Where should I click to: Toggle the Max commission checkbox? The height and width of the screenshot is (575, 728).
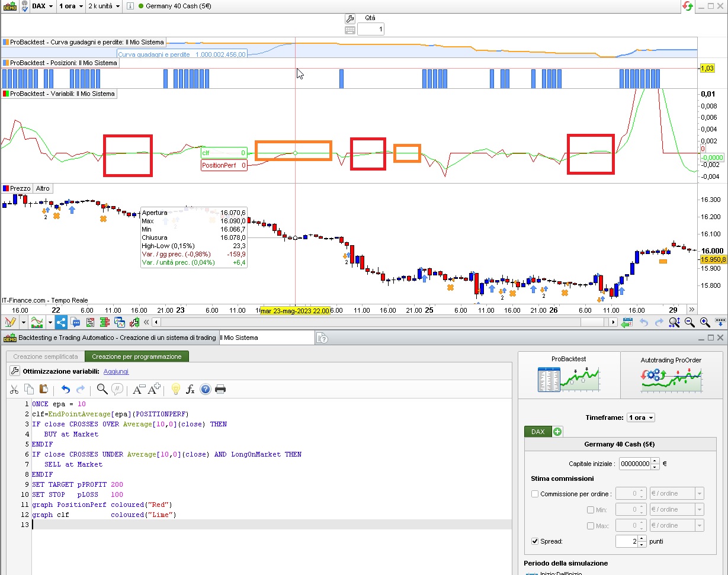coord(591,526)
